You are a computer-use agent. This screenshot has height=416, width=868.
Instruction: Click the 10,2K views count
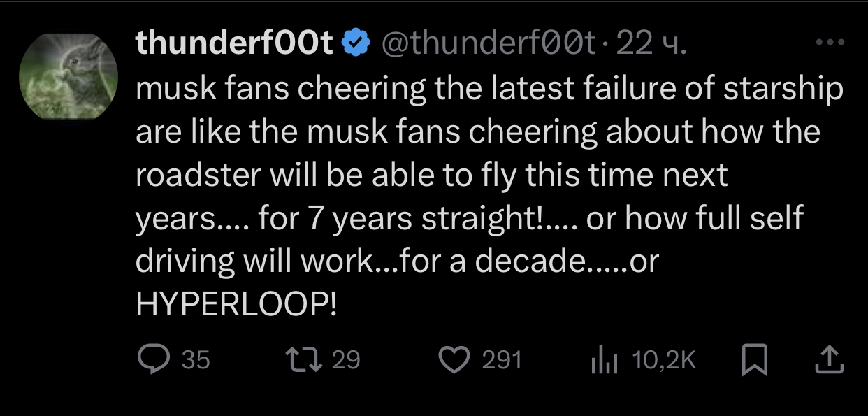(664, 361)
